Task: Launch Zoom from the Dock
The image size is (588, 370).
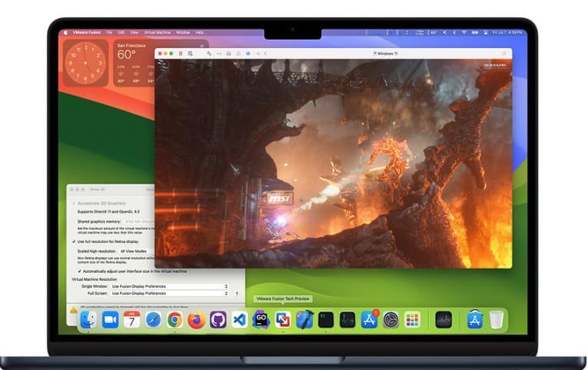Action: [110, 320]
